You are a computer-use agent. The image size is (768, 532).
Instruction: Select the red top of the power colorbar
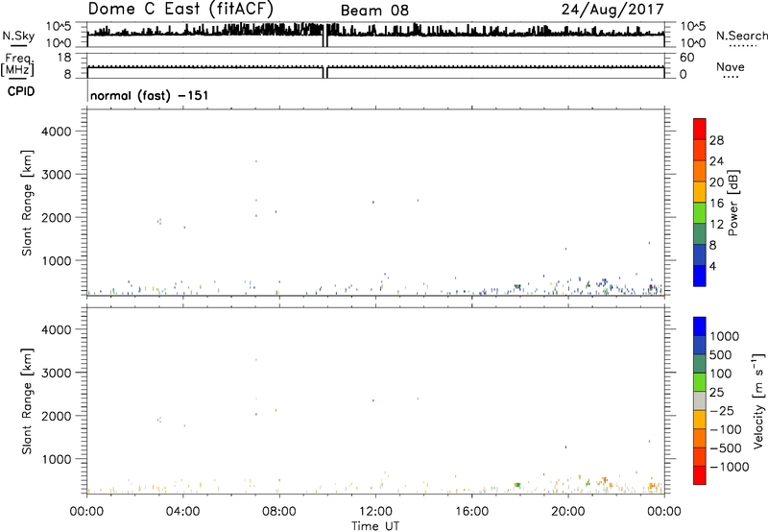point(700,129)
